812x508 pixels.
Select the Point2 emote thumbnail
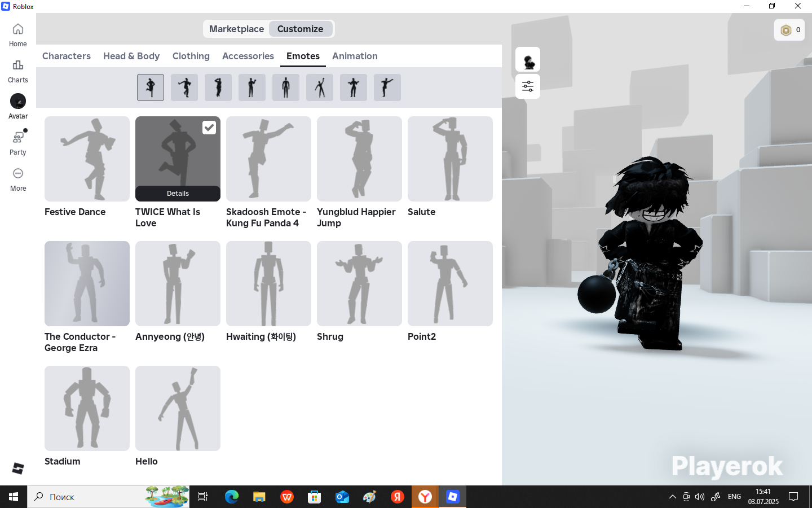pos(450,283)
